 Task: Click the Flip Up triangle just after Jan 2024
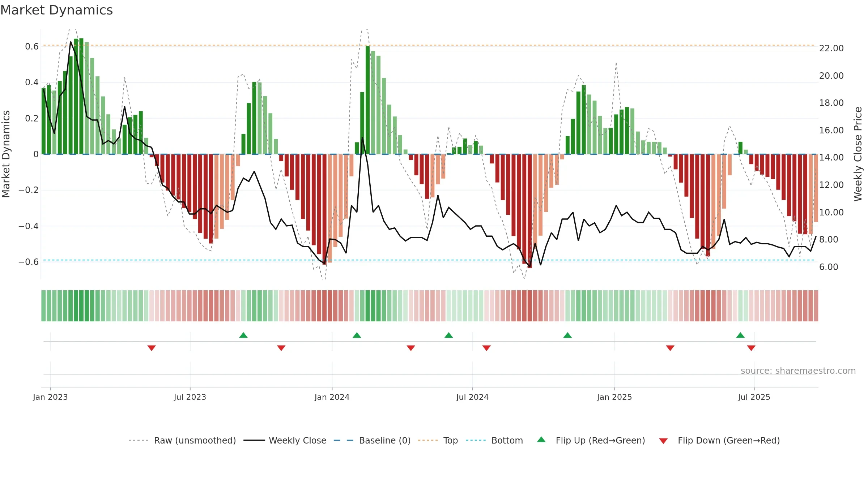[x=357, y=335]
